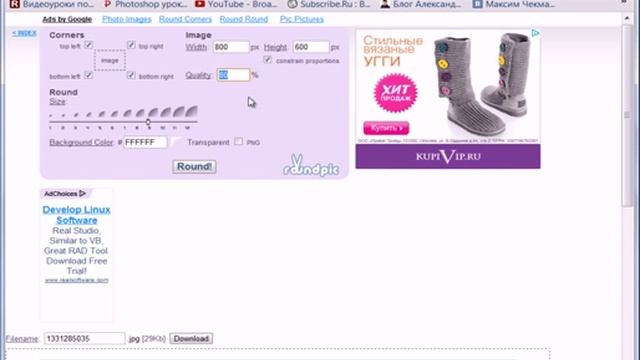Click the Quality input field
The width and height of the screenshot is (640, 360).
pos(233,75)
